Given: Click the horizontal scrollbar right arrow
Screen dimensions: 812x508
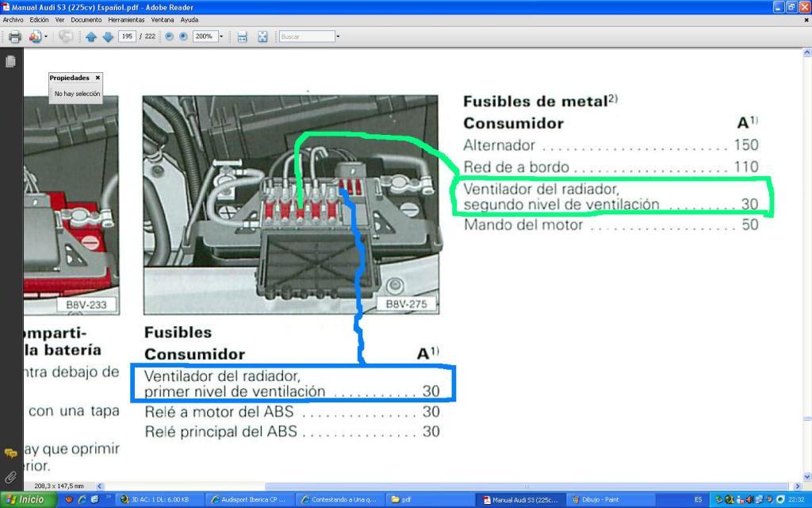Looking at the screenshot, I should [798, 487].
